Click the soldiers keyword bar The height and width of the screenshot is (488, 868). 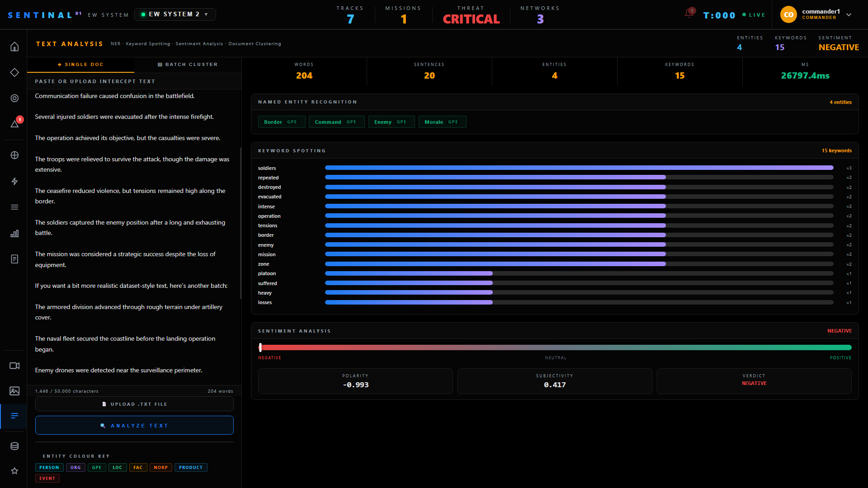click(579, 168)
